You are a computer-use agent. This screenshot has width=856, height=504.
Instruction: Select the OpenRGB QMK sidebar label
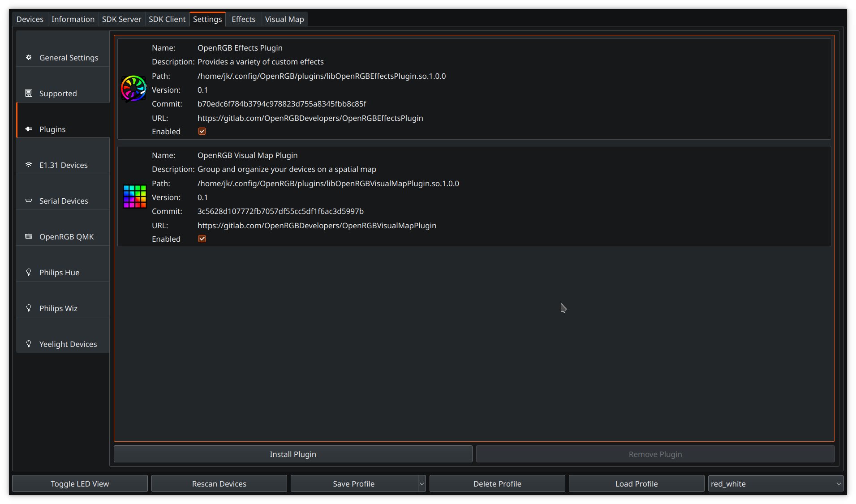67,236
